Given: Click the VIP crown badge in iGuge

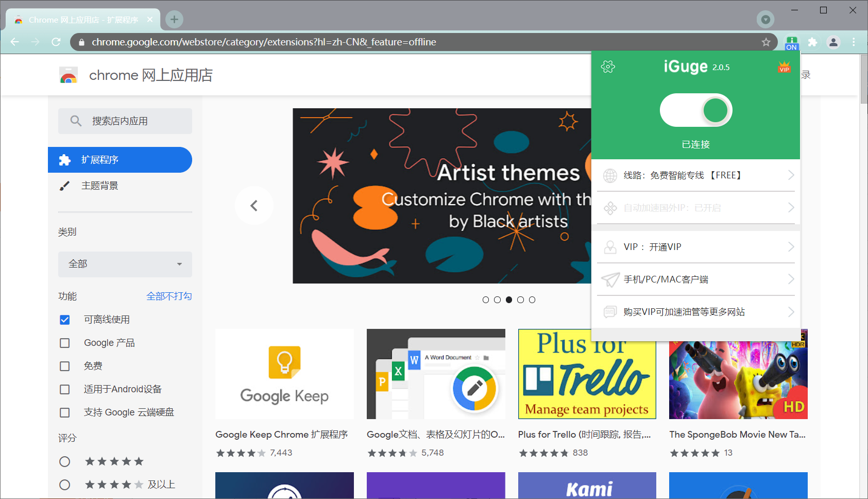Looking at the screenshot, I should point(784,67).
